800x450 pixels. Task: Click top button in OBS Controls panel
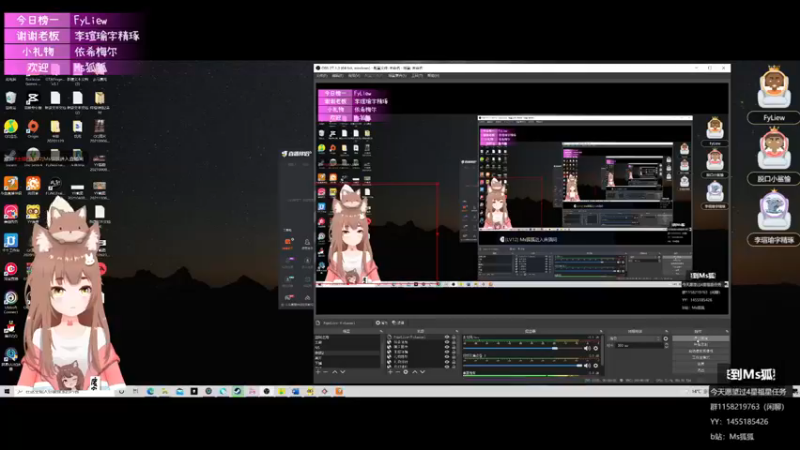click(x=701, y=338)
